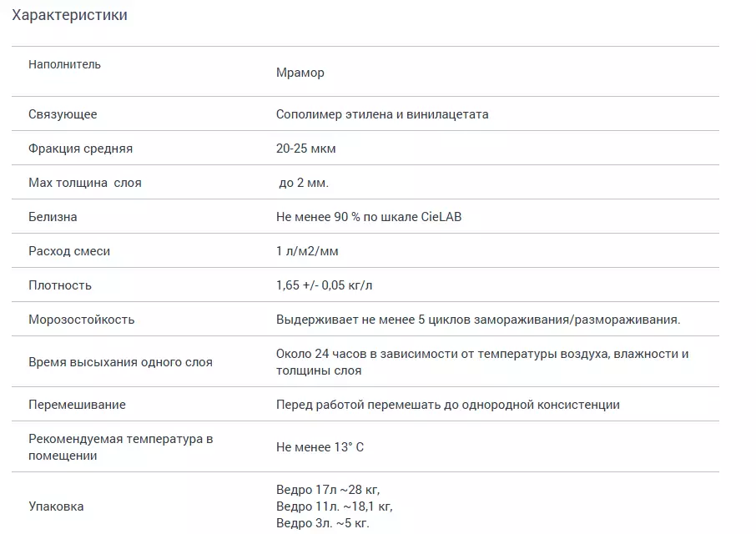Viewport: 756px width, 534px height.
Task: Click the Мрамор value text
Action: click(x=300, y=73)
